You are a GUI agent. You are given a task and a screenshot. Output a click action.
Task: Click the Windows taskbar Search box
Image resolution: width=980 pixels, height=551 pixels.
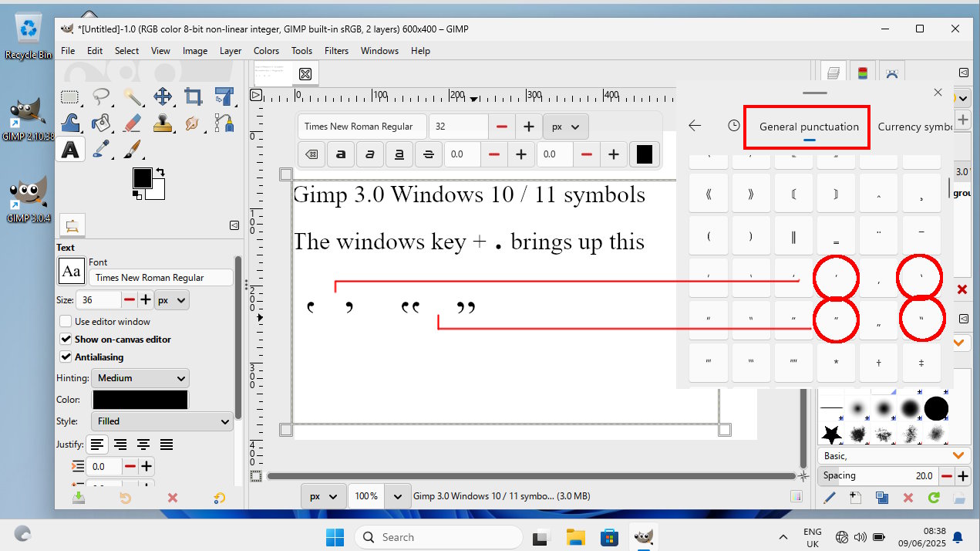(x=438, y=537)
